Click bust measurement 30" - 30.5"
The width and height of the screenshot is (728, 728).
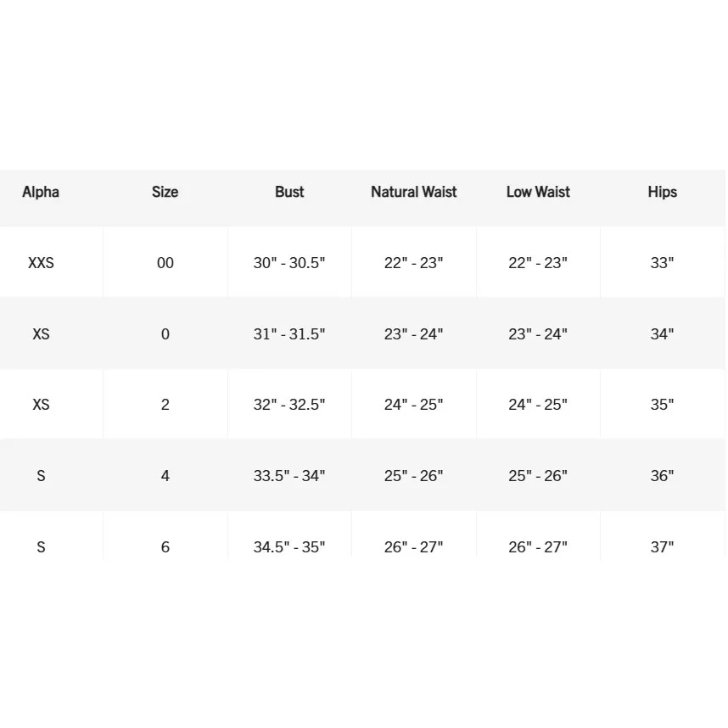tap(289, 263)
